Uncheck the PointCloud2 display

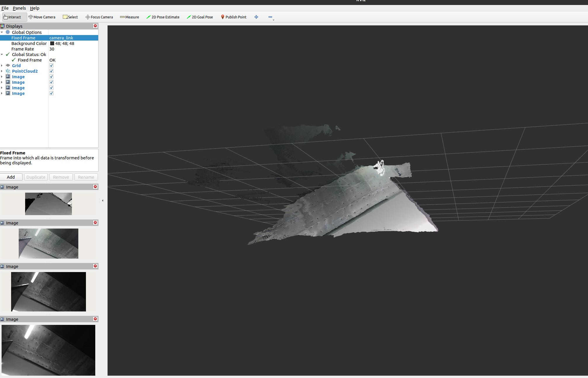51,71
